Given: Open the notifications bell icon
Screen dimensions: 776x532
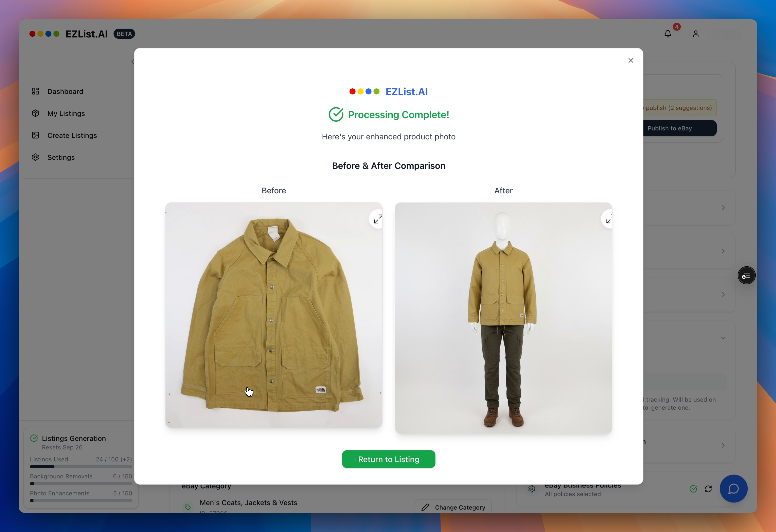Looking at the screenshot, I should click(x=667, y=34).
